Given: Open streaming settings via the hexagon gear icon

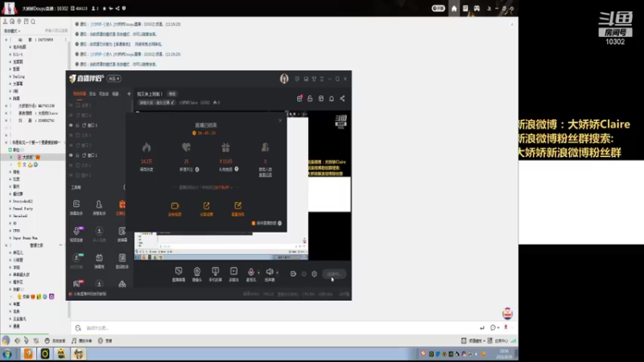Looking at the screenshot, I should [x=314, y=274].
